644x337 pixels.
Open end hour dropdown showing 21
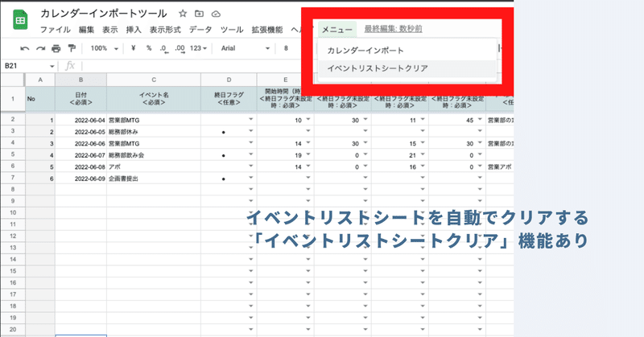tap(423, 154)
